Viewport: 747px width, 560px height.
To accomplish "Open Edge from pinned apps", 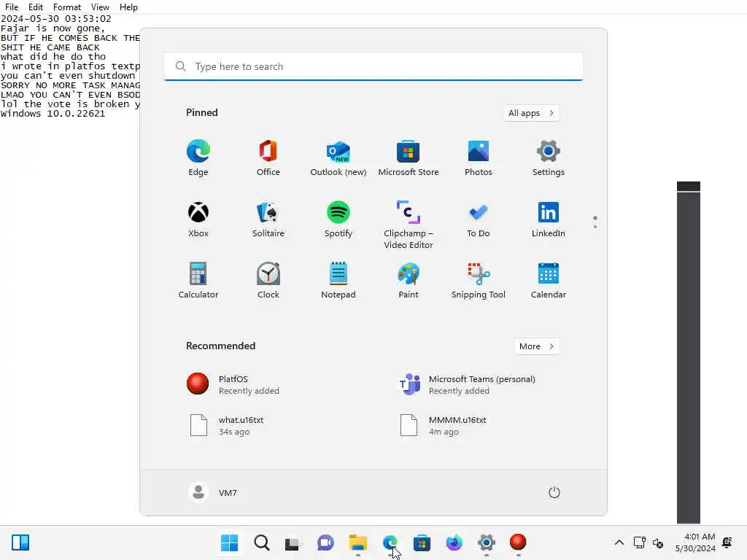I will tap(198, 158).
